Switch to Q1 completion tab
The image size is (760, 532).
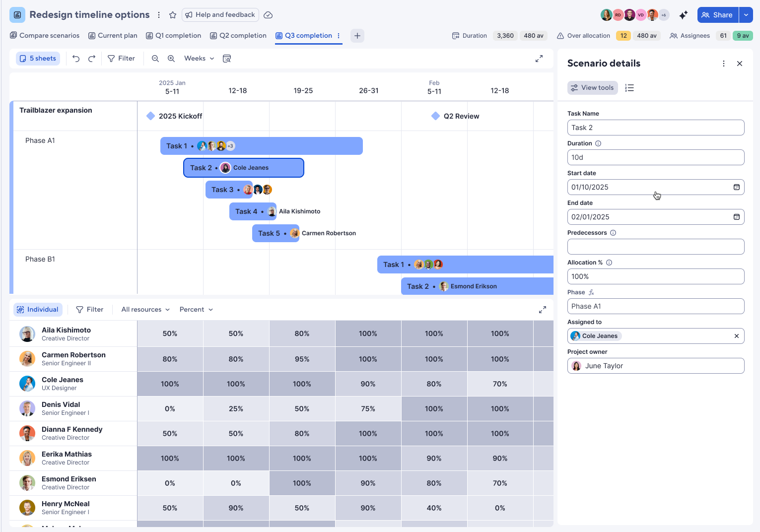point(173,36)
